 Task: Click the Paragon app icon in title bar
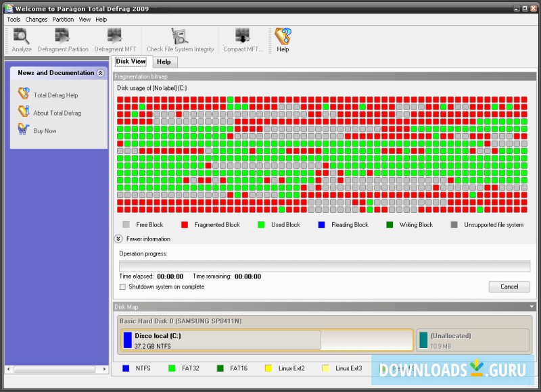click(9, 8)
